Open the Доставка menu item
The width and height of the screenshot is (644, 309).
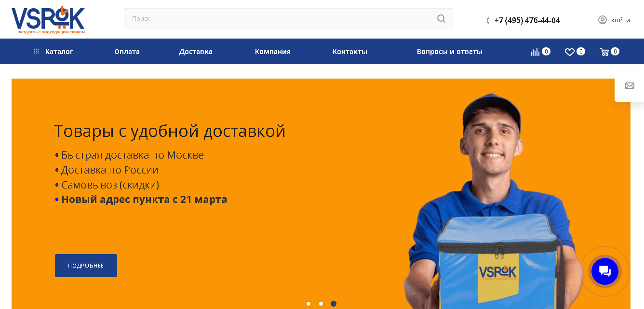[196, 52]
